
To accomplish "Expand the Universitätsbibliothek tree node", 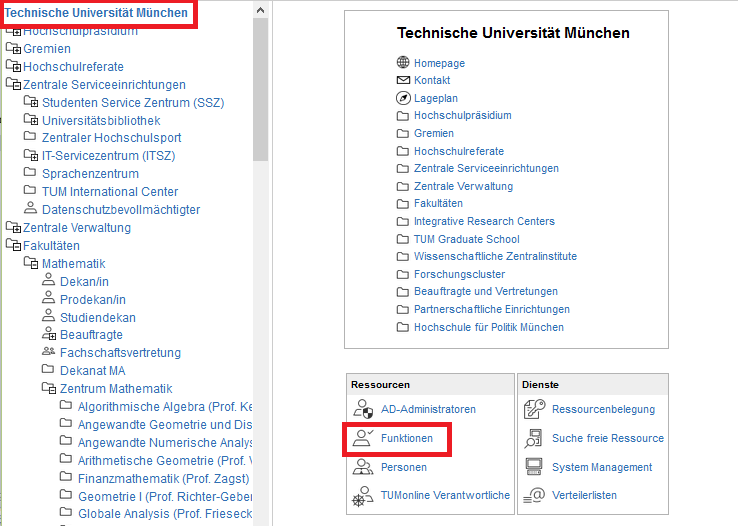I will coord(31,120).
